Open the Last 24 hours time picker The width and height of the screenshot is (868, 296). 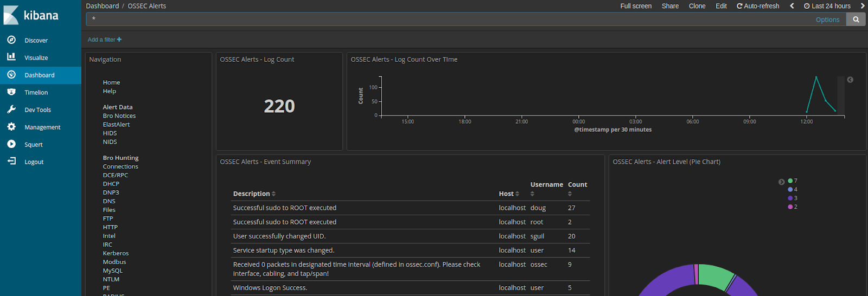coord(827,6)
